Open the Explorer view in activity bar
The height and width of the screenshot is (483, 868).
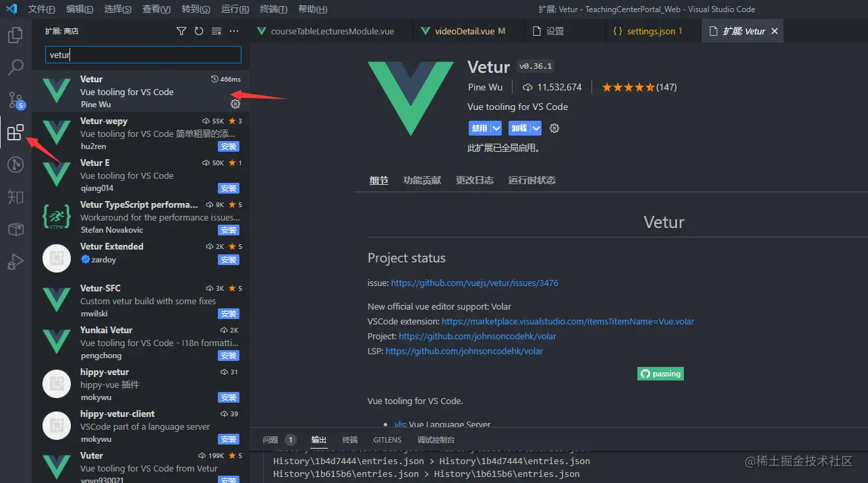tap(15, 34)
